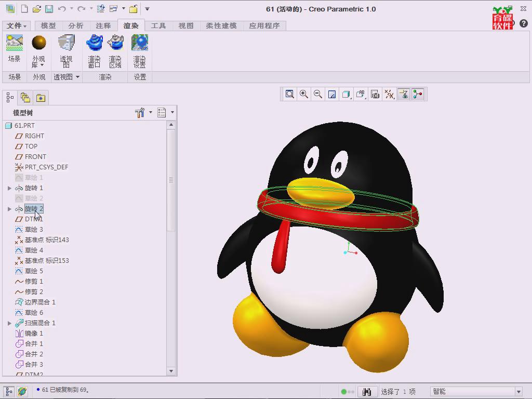Toggle Annotation Display in graphics toolbar
This screenshot has height=399, width=532.
tap(403, 95)
